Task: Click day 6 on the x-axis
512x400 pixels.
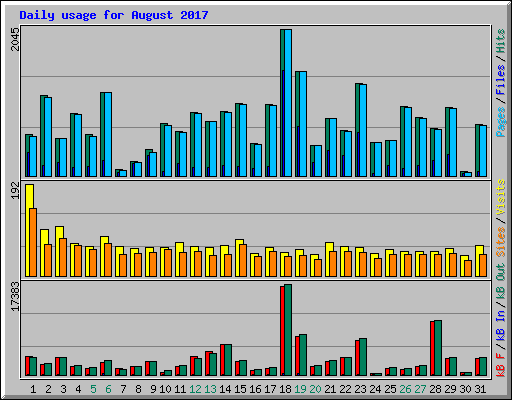Action: (108, 389)
